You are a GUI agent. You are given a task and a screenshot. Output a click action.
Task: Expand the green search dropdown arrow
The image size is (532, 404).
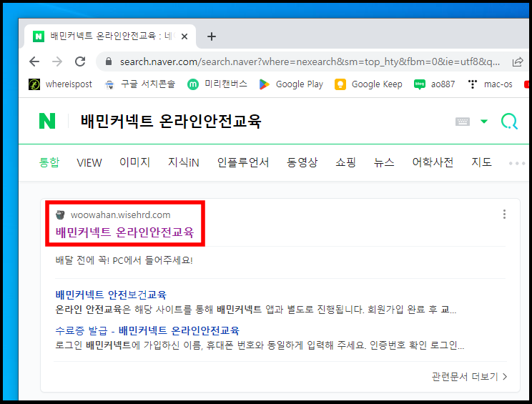tap(484, 121)
